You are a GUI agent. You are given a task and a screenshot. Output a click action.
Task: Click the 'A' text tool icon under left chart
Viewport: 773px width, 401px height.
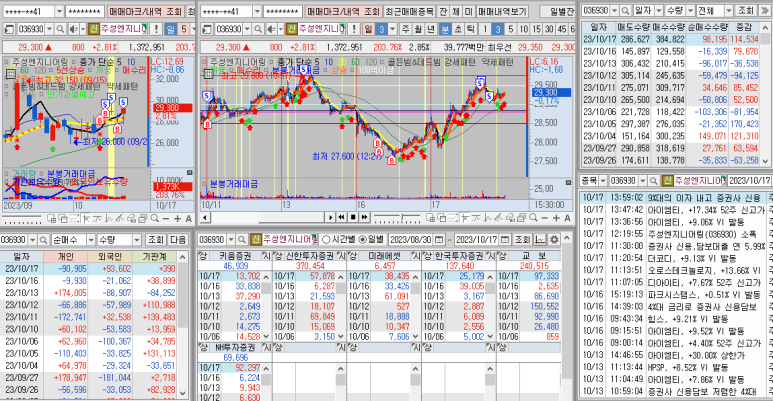[188, 218]
